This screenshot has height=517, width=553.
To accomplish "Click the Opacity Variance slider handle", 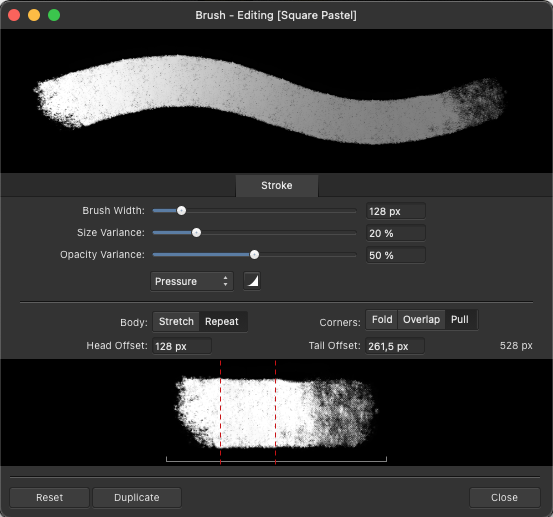I will [254, 255].
